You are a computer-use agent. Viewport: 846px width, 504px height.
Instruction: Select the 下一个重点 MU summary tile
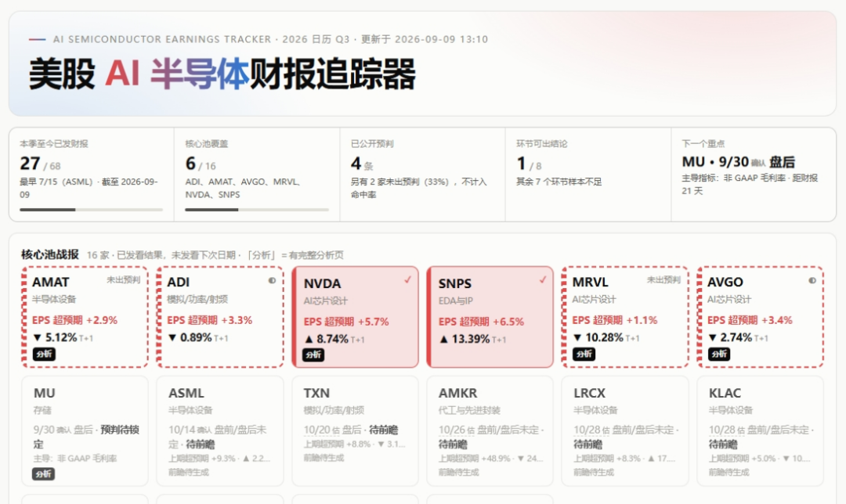pos(754,175)
